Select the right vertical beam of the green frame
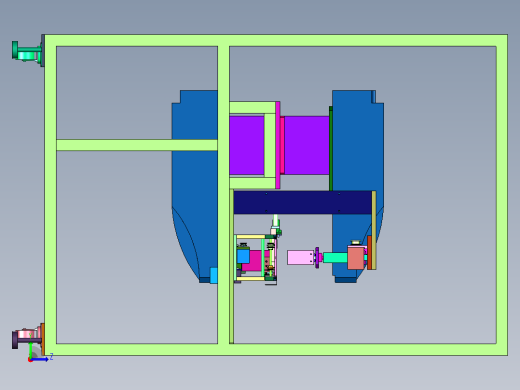Viewport: 520px width, 390px height. (x=502, y=195)
